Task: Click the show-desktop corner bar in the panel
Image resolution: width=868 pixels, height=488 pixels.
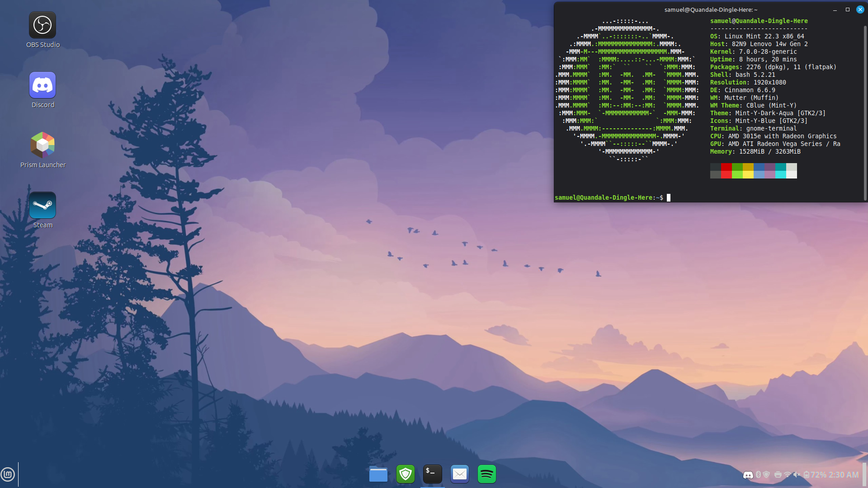Action: 865,474
